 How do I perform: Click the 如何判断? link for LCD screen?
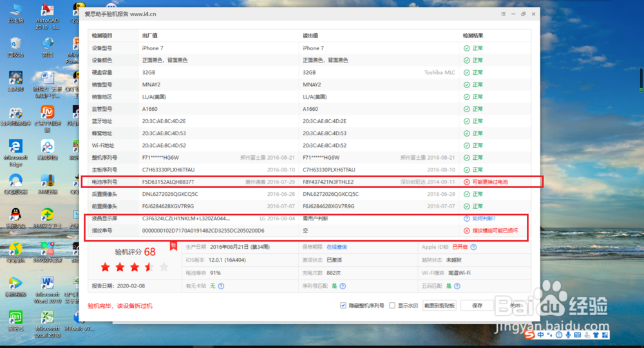(x=484, y=218)
